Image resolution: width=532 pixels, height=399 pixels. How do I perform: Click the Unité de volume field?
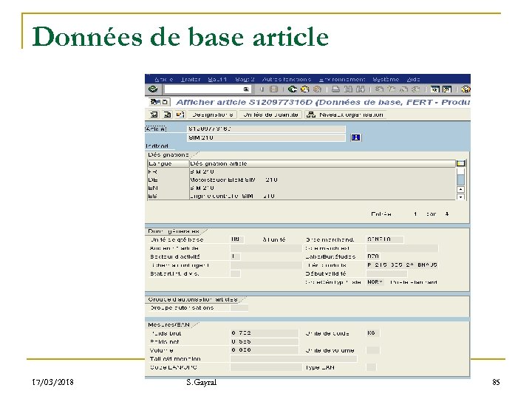[373, 350]
